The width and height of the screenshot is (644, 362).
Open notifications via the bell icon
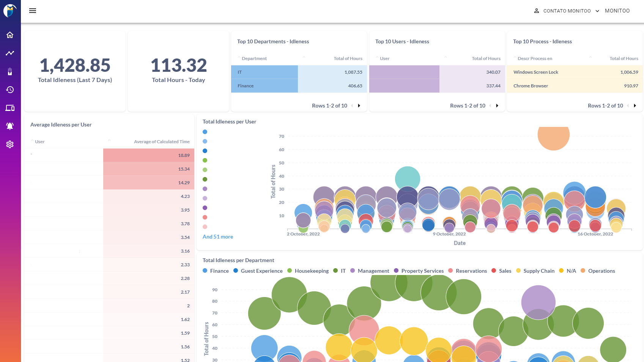(x=10, y=126)
